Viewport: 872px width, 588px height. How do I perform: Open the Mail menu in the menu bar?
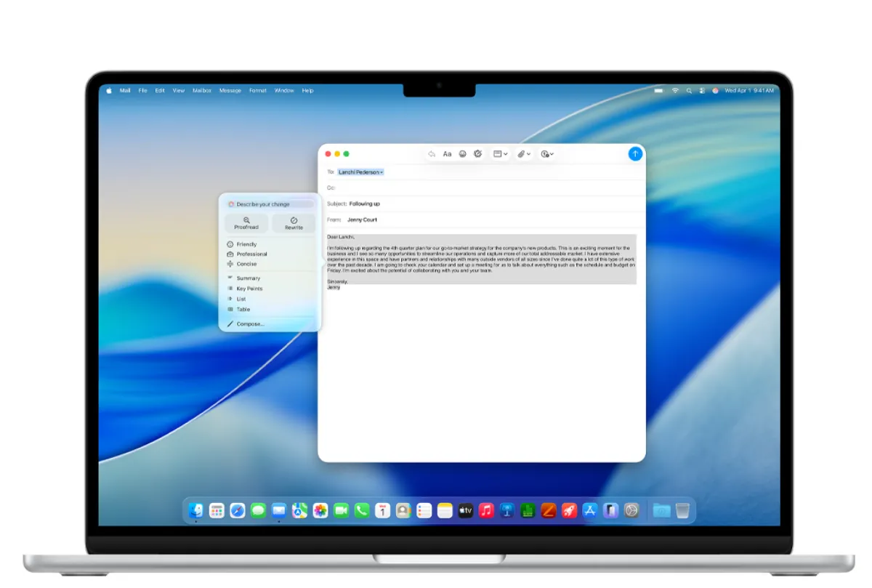[125, 91]
